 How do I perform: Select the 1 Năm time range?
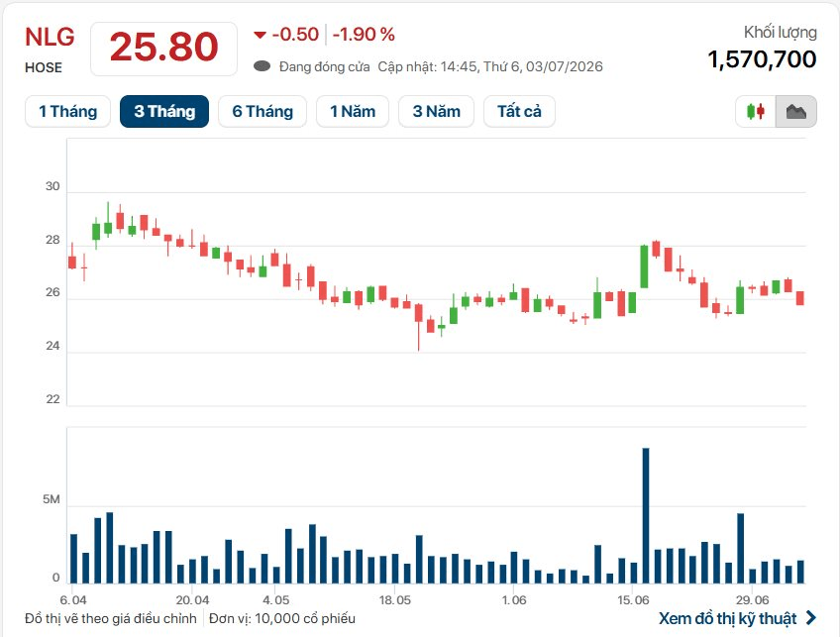point(353,111)
